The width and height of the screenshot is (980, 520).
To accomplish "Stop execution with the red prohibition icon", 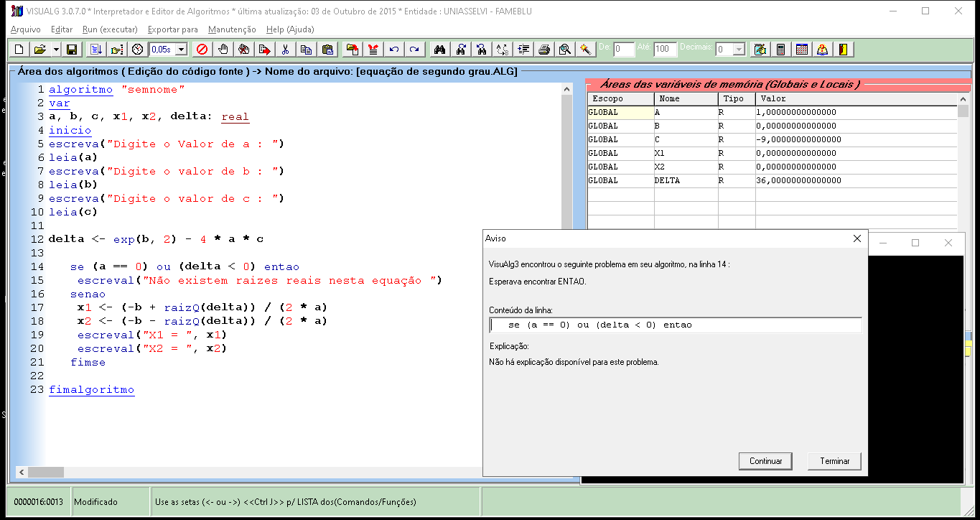I will click(x=202, y=50).
